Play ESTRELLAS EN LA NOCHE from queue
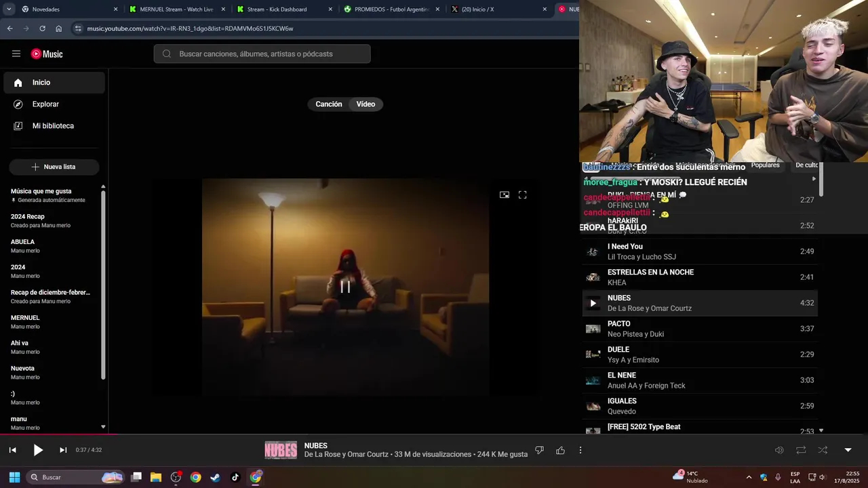 (x=700, y=277)
